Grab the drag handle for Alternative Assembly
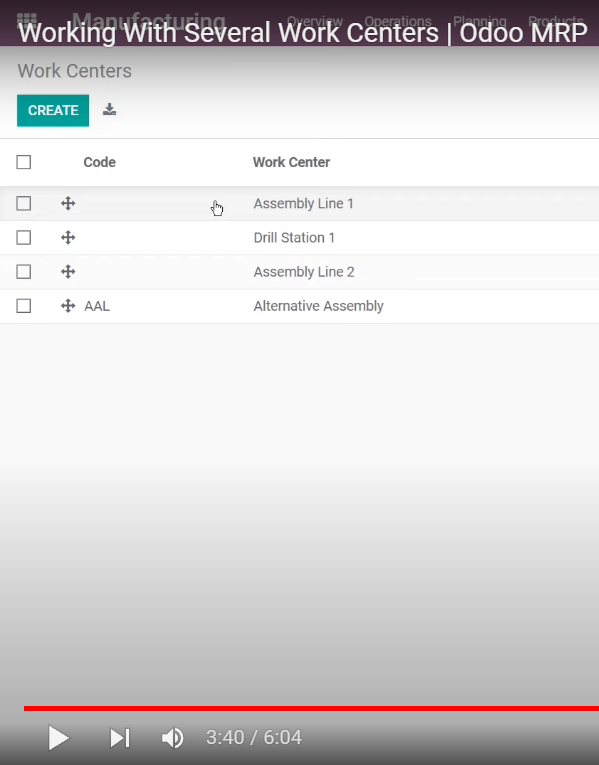Viewport: 599px width, 765px height. pos(68,306)
